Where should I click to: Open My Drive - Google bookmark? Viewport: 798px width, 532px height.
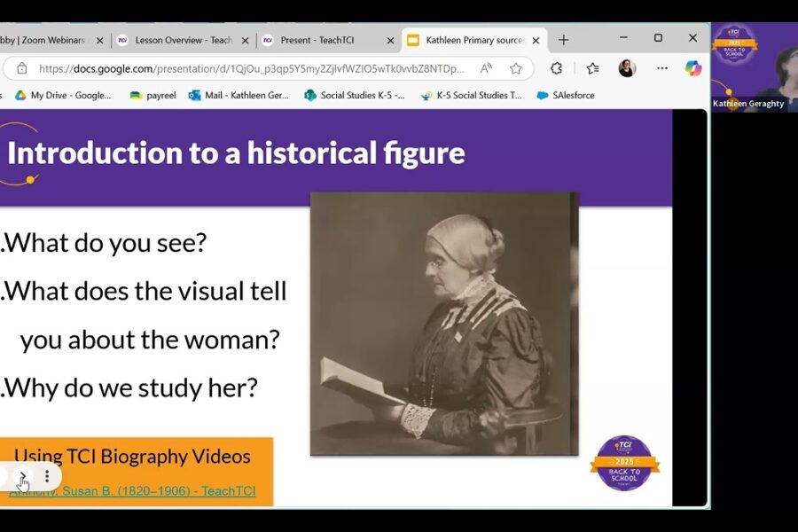coord(63,95)
